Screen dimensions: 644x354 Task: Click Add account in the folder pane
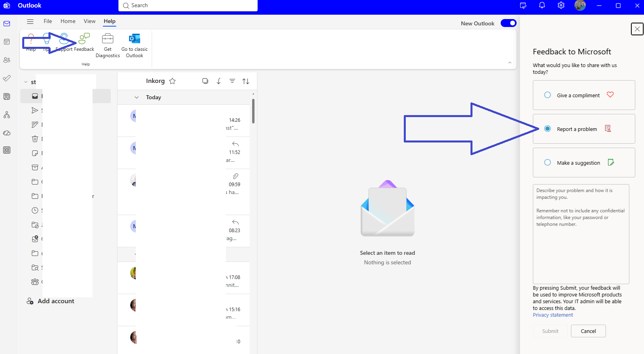[50, 301]
